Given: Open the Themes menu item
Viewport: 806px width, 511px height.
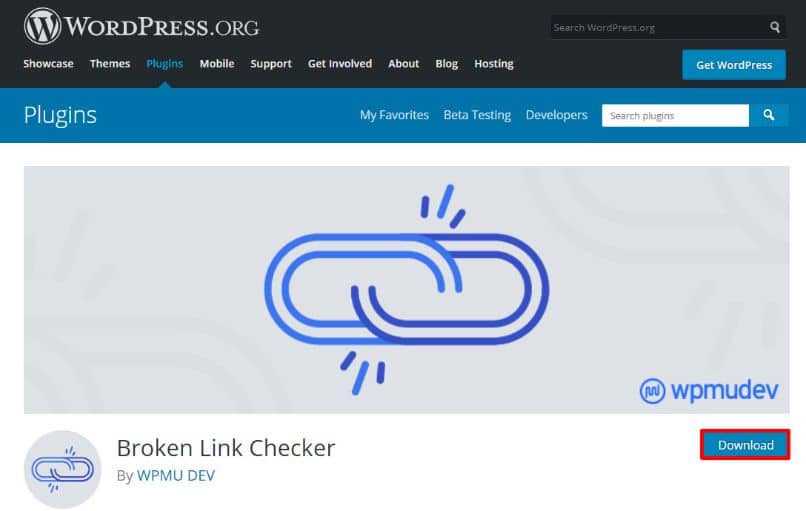Looking at the screenshot, I should [110, 64].
